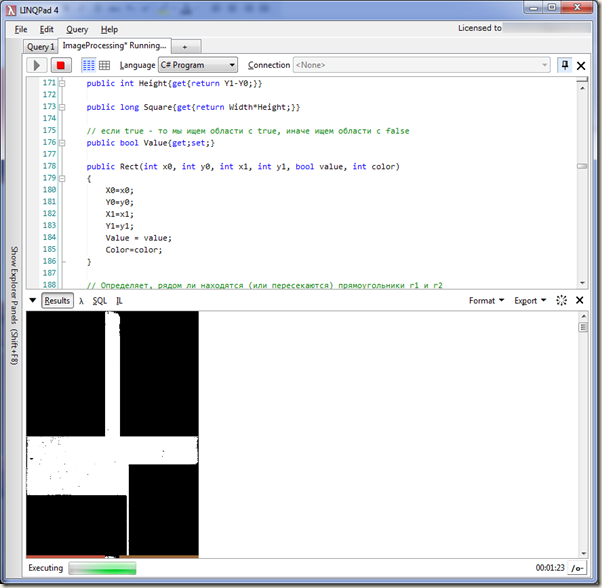Open the Query menu
This screenshot has width=602, height=588.
tap(77, 30)
